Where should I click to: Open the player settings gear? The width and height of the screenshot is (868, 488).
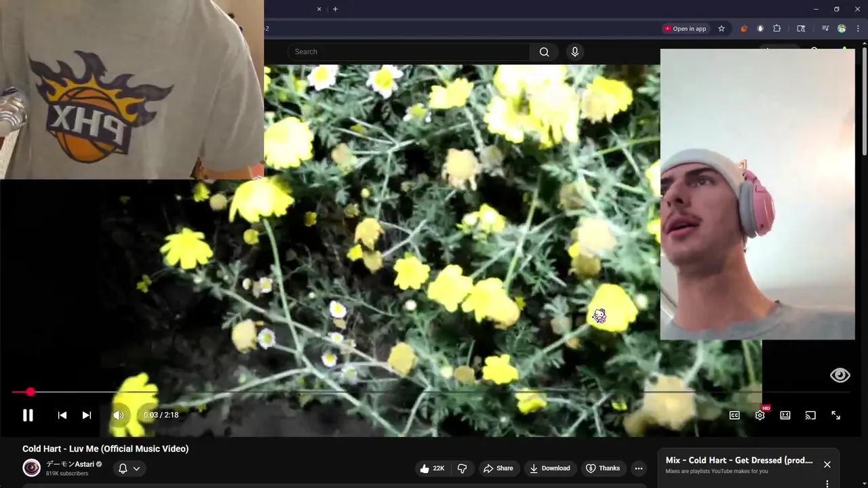[760, 415]
